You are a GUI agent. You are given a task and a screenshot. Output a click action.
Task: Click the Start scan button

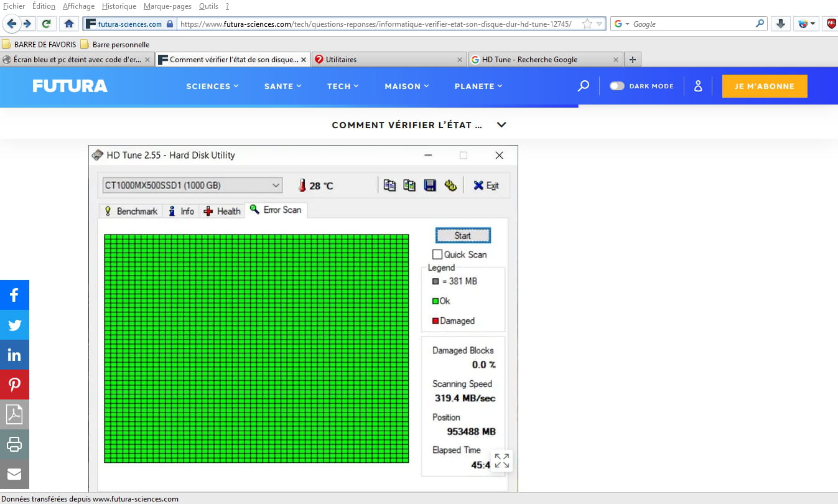[x=463, y=235]
